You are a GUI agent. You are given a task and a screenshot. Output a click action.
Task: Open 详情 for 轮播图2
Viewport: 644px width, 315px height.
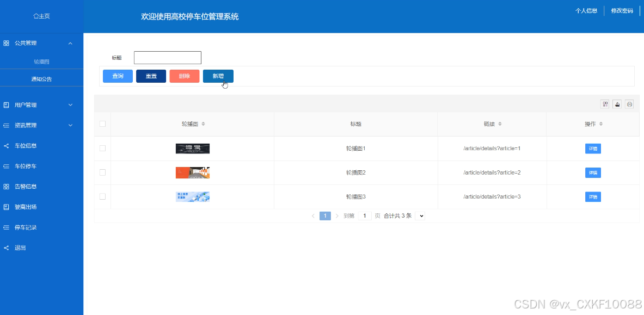point(593,172)
